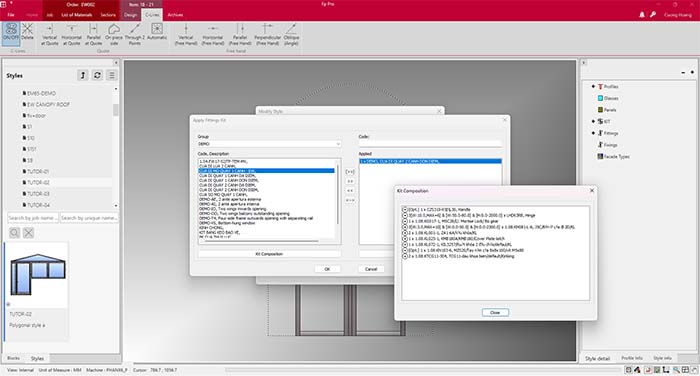Expand Profiles node in right tree

click(x=593, y=86)
